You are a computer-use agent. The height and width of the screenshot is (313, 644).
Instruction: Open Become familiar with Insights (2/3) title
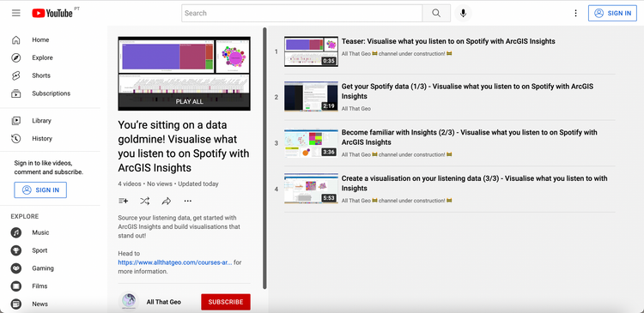coord(470,137)
